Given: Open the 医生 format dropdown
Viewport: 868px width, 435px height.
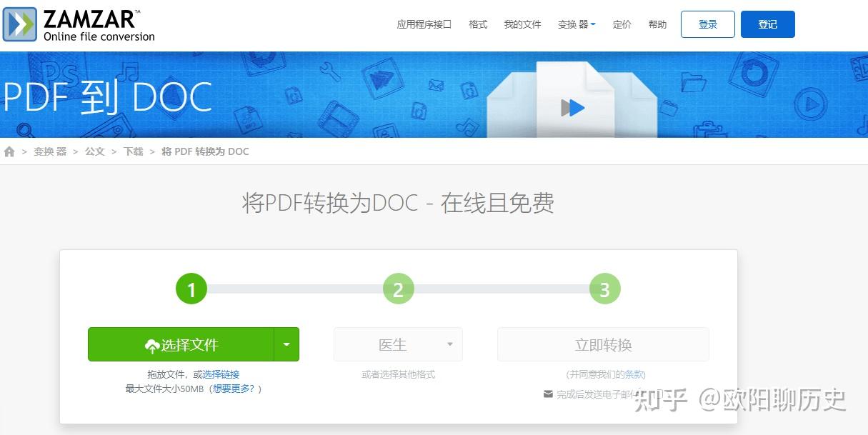Looking at the screenshot, I should click(x=398, y=344).
